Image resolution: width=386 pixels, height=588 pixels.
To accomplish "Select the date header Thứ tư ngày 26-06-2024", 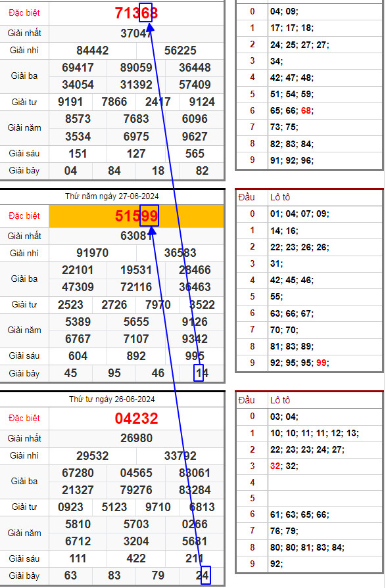I will pyautogui.click(x=112, y=399).
